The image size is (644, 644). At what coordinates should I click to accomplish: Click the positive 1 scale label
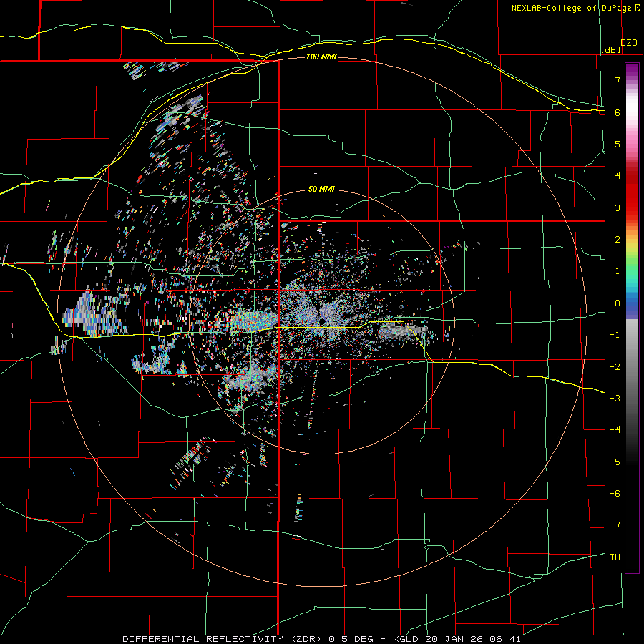(x=618, y=271)
